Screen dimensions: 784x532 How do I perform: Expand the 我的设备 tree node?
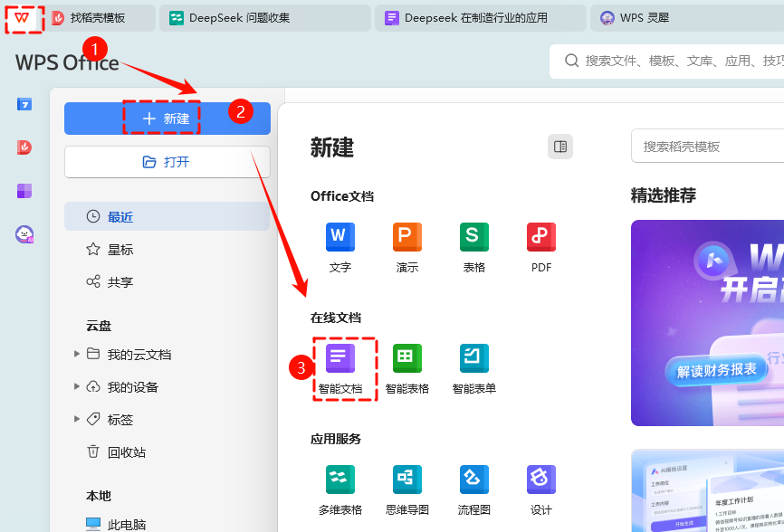coord(77,386)
